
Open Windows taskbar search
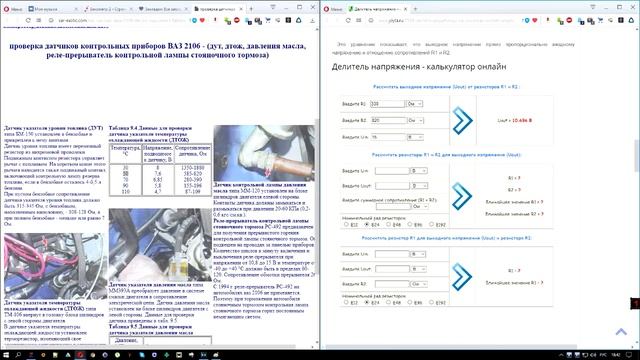pyautogui.click(x=18, y=355)
